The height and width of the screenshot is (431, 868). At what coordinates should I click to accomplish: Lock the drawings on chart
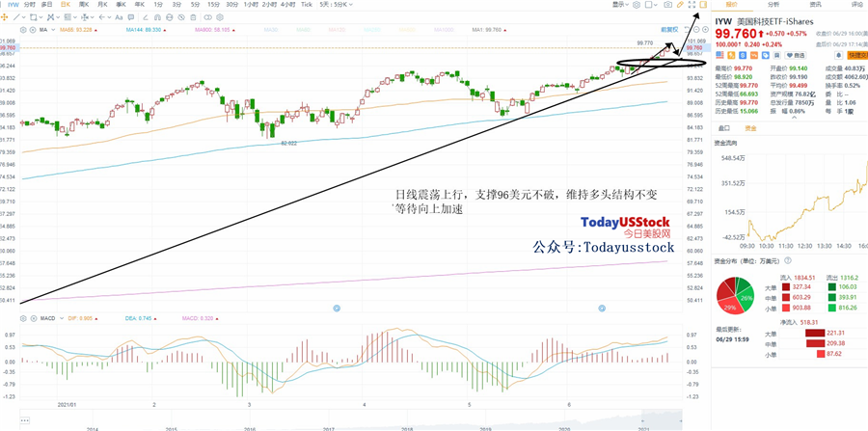pos(170,17)
